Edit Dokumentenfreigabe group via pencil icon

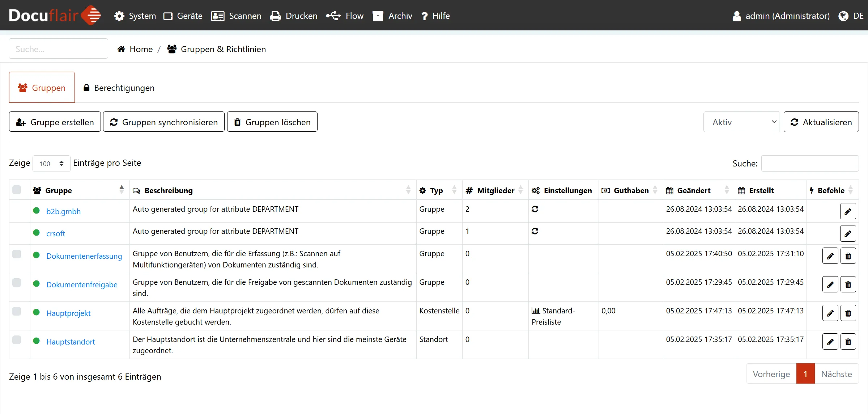click(830, 285)
